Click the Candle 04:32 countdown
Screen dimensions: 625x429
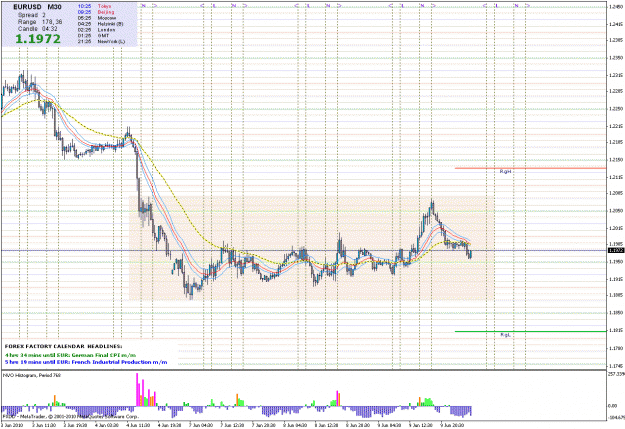coord(37,29)
